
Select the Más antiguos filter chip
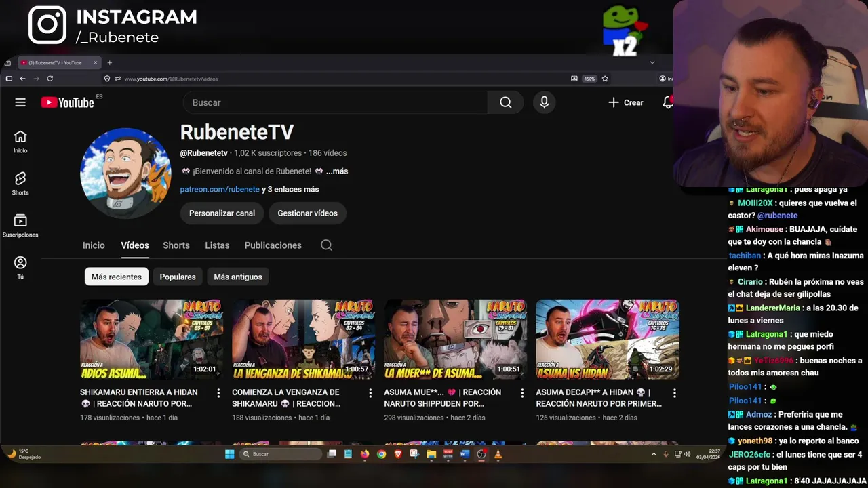pos(238,277)
